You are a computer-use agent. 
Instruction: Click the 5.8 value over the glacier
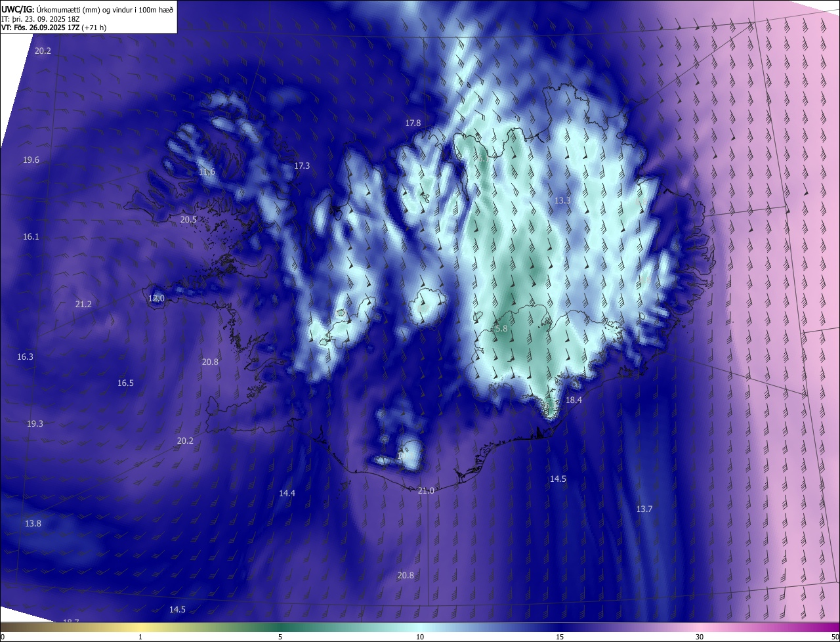pos(501,328)
